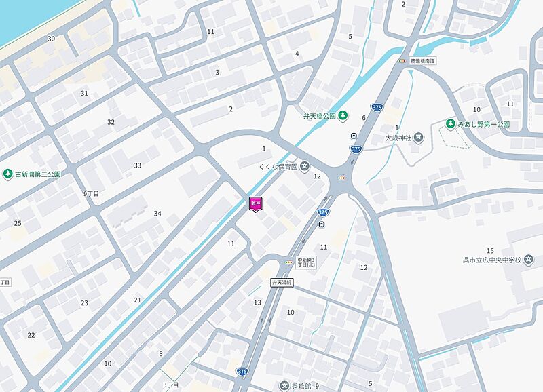This screenshot has height=392, width=543.
Task: Click the 大歳神社 shrine icon
Action: point(419,138)
